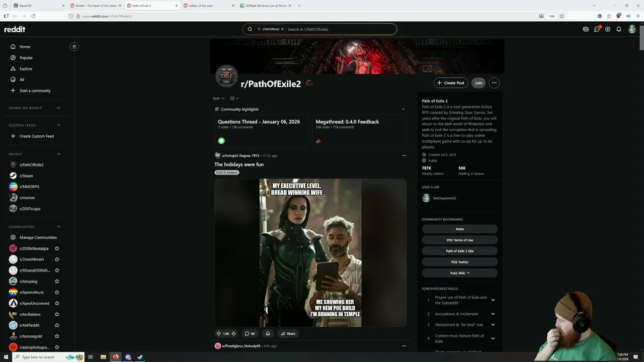The height and width of the screenshot is (362, 644).
Task: Open the wife meme image
Action: tap(310, 253)
